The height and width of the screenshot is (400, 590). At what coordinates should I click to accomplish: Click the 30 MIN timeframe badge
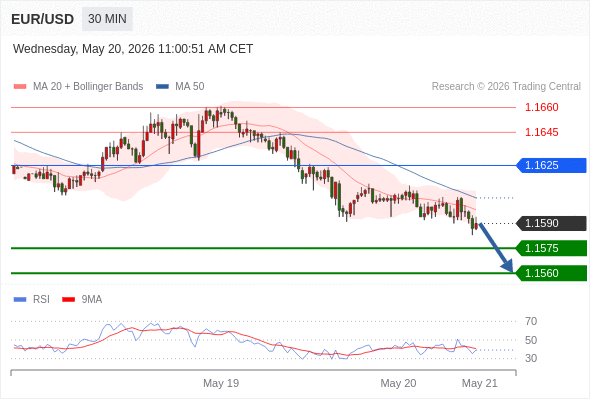(x=107, y=19)
